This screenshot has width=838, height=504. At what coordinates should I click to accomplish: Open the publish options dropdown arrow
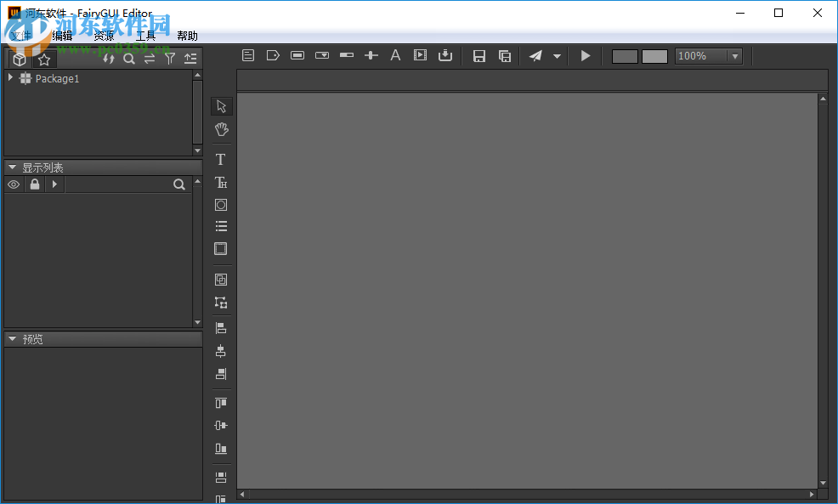557,55
